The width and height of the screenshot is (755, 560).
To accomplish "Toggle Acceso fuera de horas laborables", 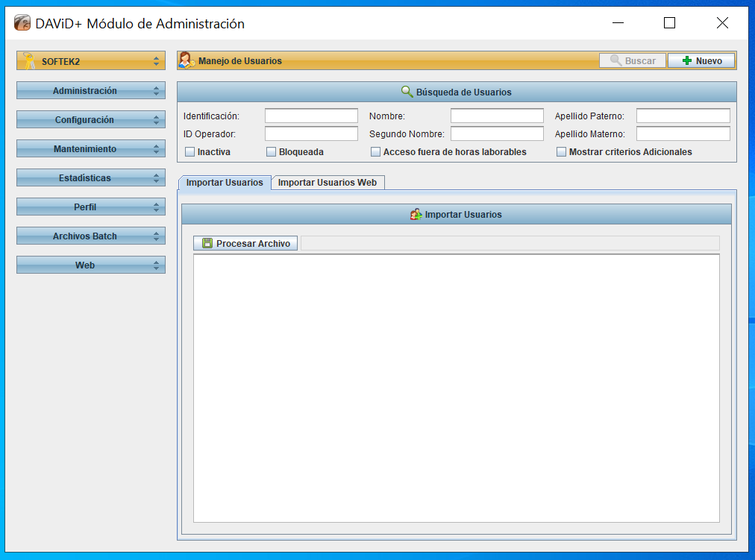I will pyautogui.click(x=375, y=152).
